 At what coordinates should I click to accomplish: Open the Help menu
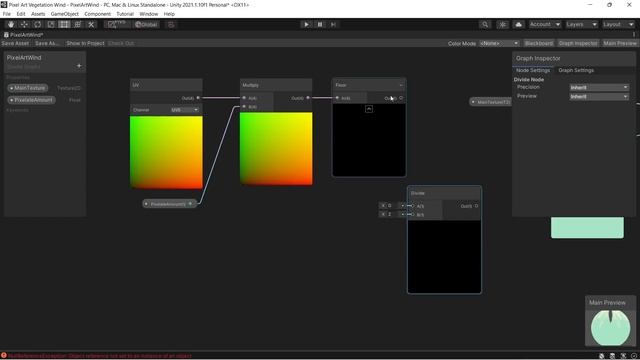[169, 14]
